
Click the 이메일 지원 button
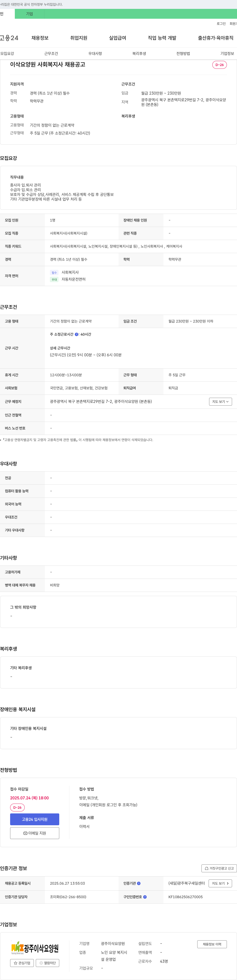click(x=35, y=833)
